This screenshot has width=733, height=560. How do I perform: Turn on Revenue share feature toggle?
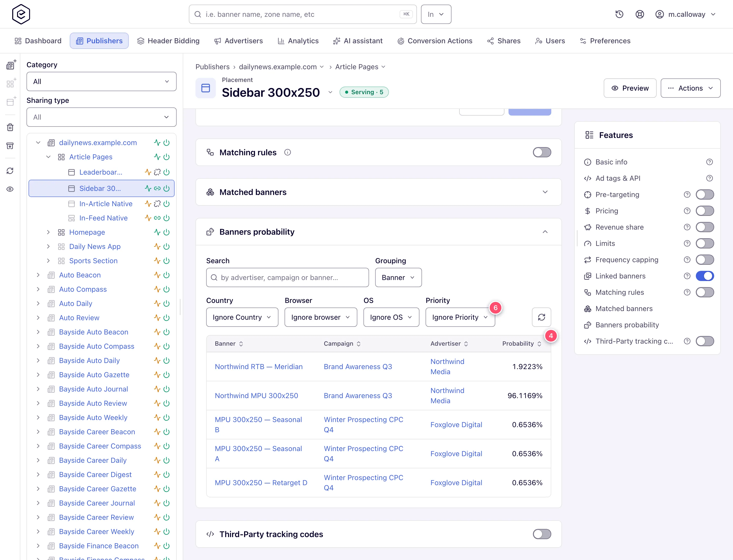[705, 227]
